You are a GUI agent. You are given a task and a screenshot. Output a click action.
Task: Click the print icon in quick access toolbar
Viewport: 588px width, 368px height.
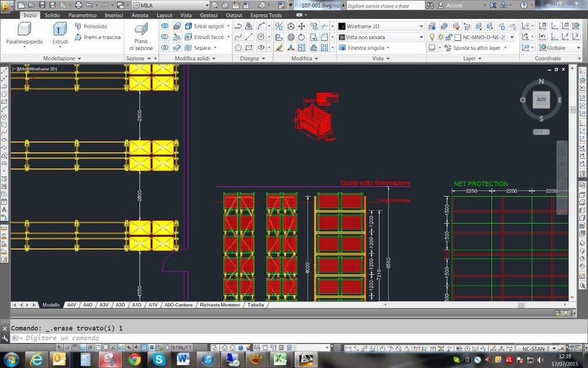(x=78, y=5)
